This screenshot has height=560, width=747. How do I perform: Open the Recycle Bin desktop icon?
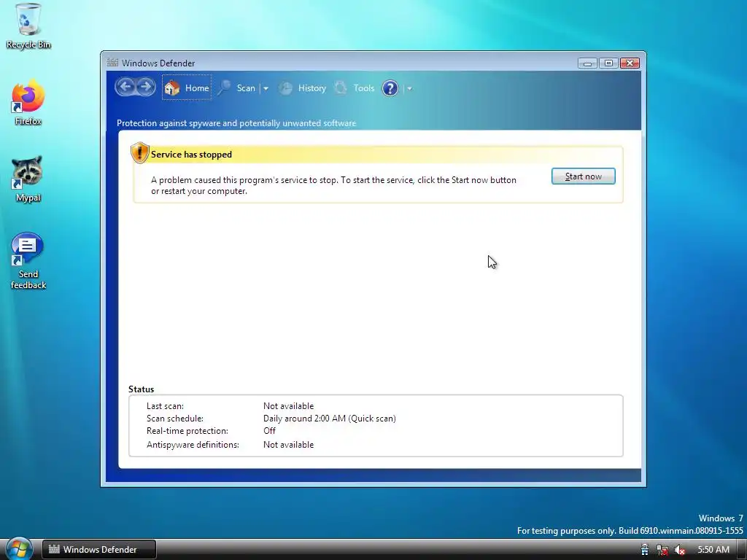pos(28,26)
